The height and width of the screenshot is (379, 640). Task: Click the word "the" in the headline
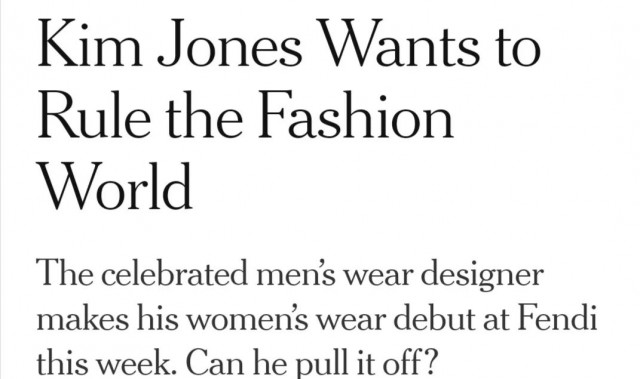coord(204,115)
